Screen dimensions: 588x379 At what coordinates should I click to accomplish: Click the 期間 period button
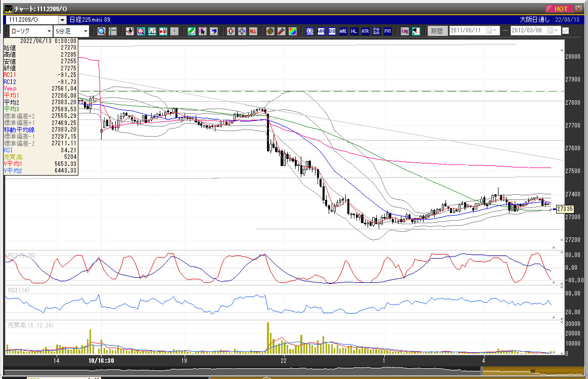pos(437,31)
